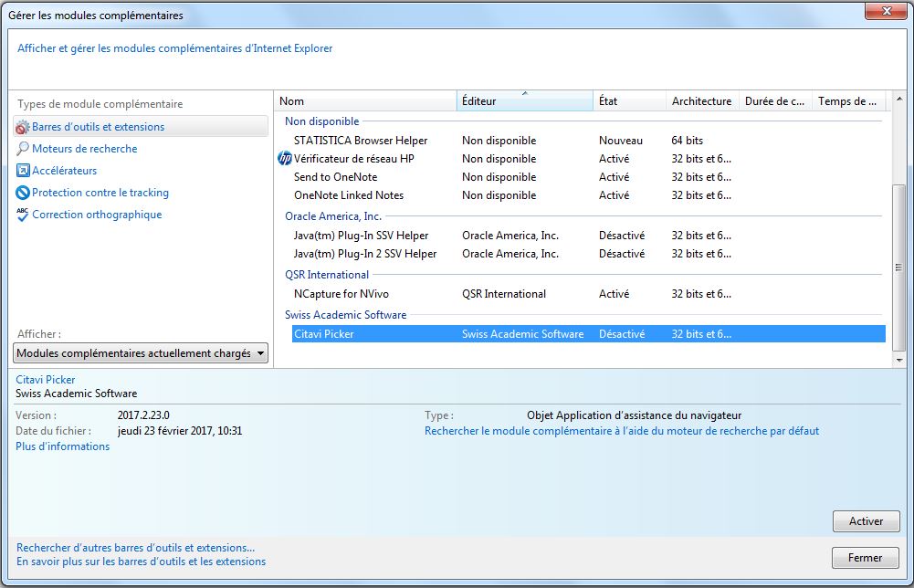Viewport: 914px width, 588px height.
Task: Click the Durée de c... column header
Action: point(775,100)
